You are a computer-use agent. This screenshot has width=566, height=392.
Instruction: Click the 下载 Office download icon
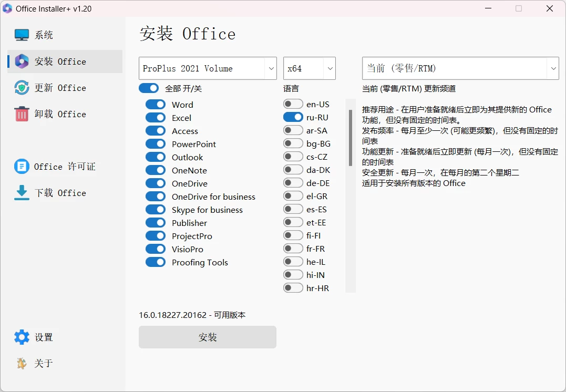pos(21,192)
